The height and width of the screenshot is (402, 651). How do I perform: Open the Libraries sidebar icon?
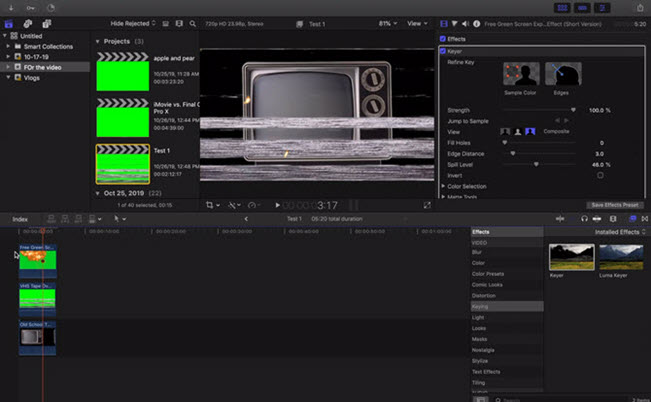10,22
